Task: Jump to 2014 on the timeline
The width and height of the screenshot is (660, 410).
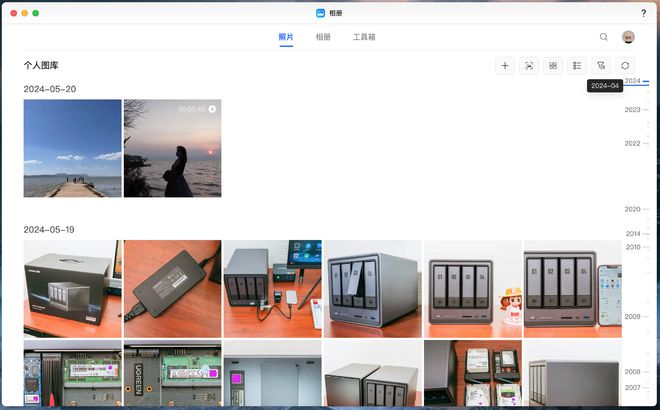Action: point(633,234)
